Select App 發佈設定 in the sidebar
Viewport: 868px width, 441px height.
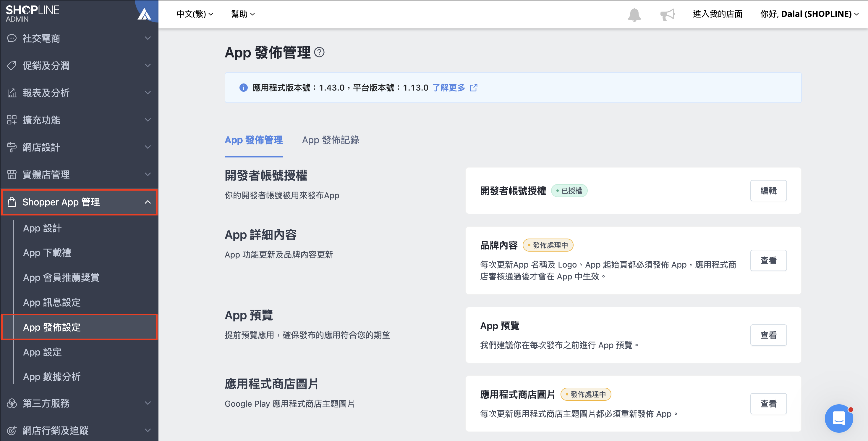pos(80,327)
